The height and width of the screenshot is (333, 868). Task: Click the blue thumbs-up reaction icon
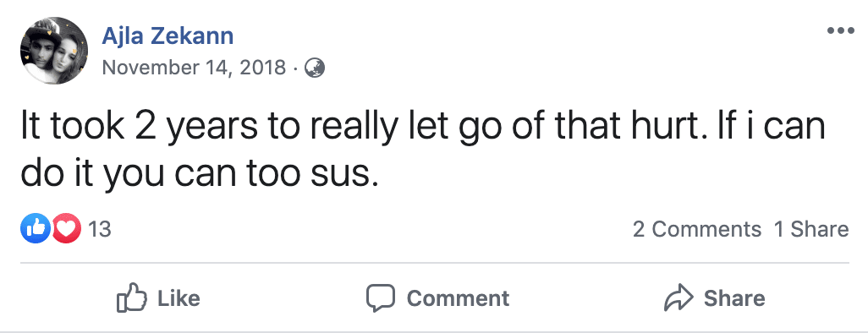tap(35, 229)
